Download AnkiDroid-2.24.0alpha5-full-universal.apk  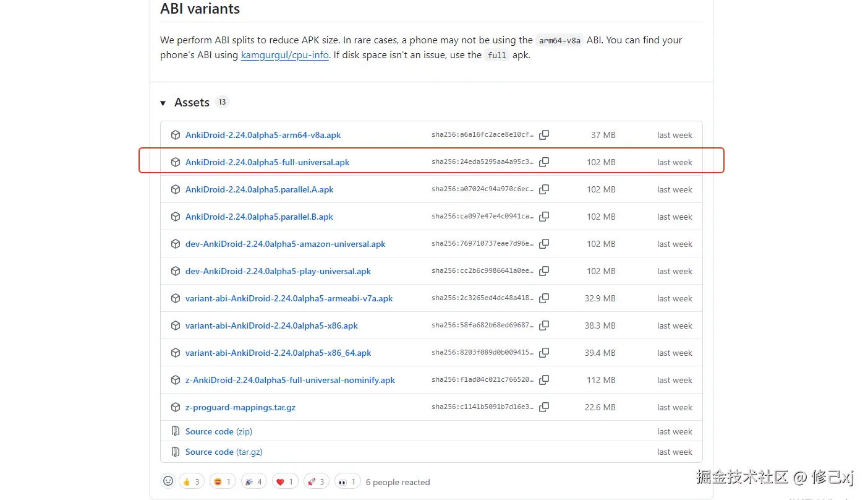point(267,162)
